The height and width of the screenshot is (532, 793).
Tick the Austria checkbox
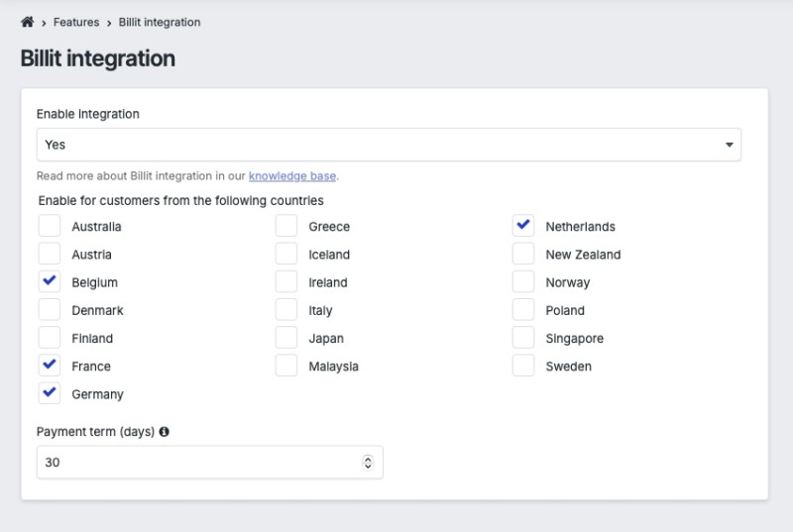pos(50,253)
